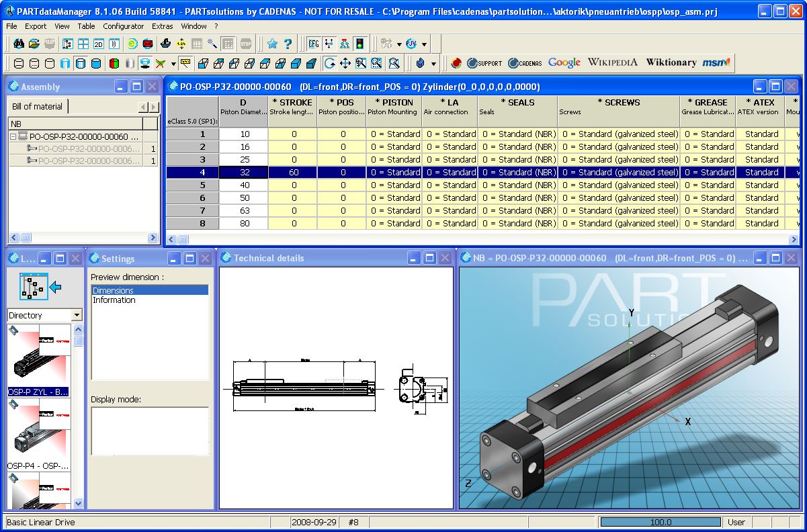This screenshot has width=807, height=532.
Task: Open the PJV dropdown arrow in the toolbar
Action: tap(424, 44)
